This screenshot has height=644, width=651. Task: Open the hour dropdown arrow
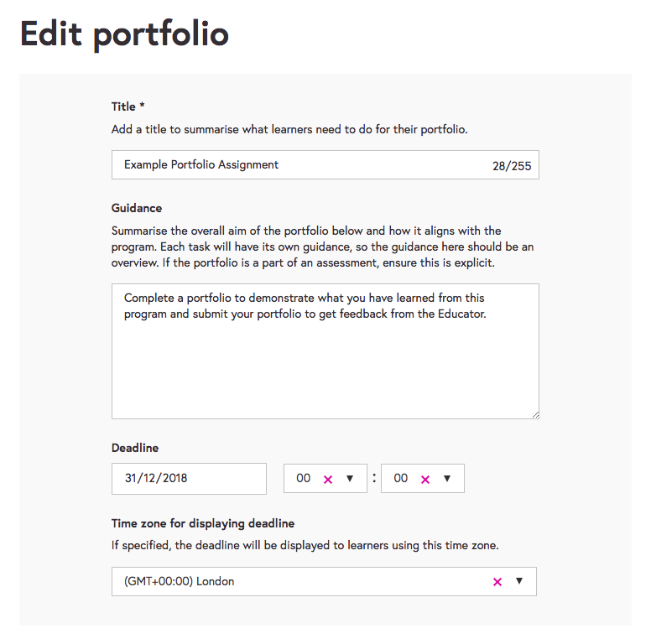(350, 478)
